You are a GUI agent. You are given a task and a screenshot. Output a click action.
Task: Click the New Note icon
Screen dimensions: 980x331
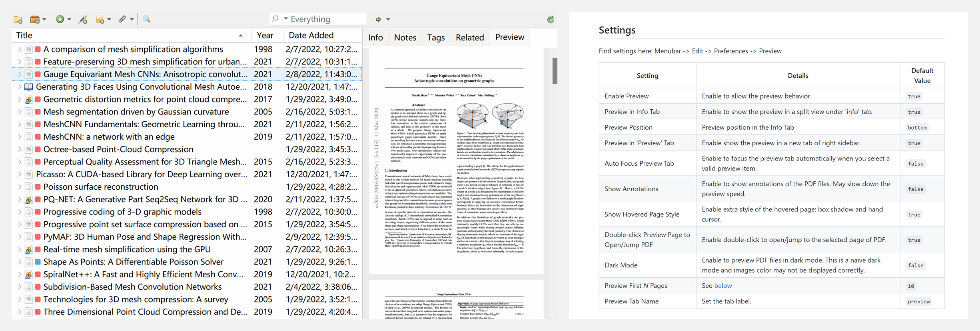100,19
